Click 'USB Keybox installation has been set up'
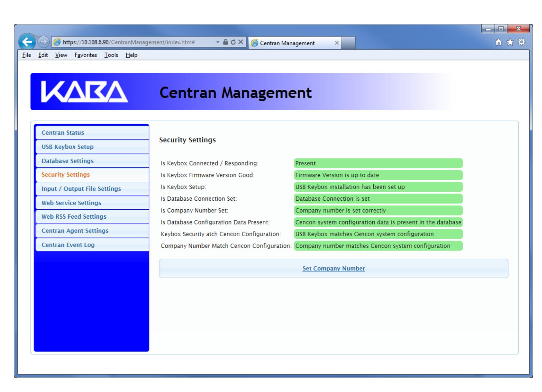 coord(378,187)
